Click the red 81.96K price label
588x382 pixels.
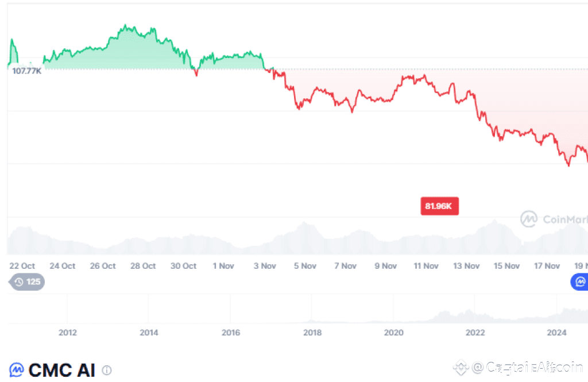[x=439, y=206]
